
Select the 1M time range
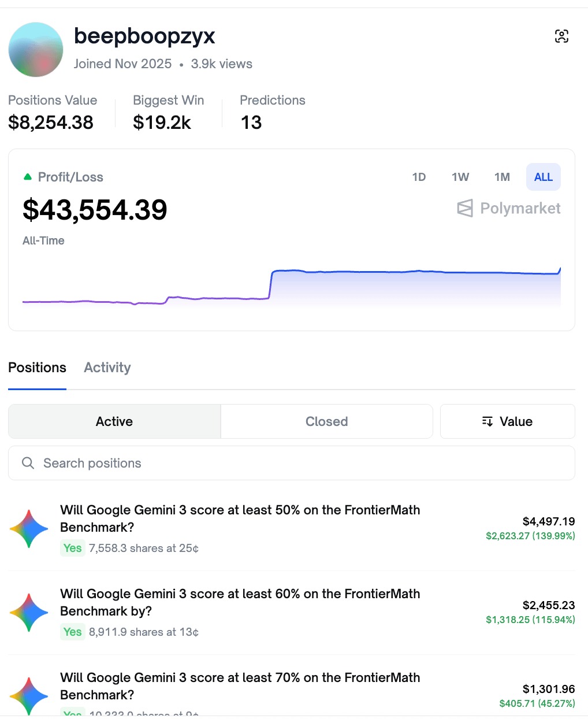pyautogui.click(x=502, y=177)
